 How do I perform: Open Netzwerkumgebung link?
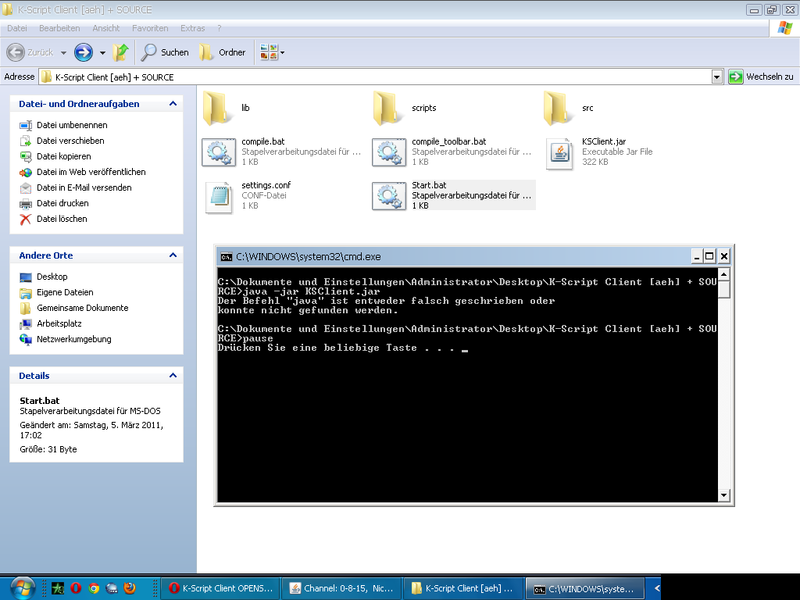click(74, 339)
